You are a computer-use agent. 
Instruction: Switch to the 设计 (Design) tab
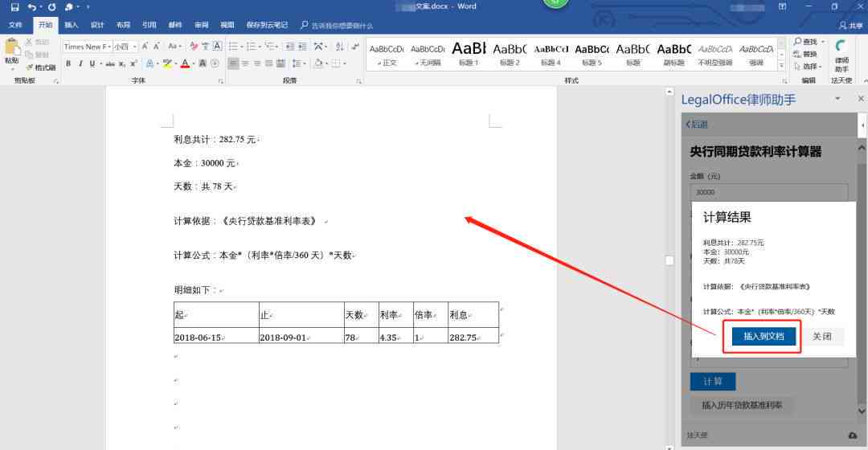click(97, 25)
